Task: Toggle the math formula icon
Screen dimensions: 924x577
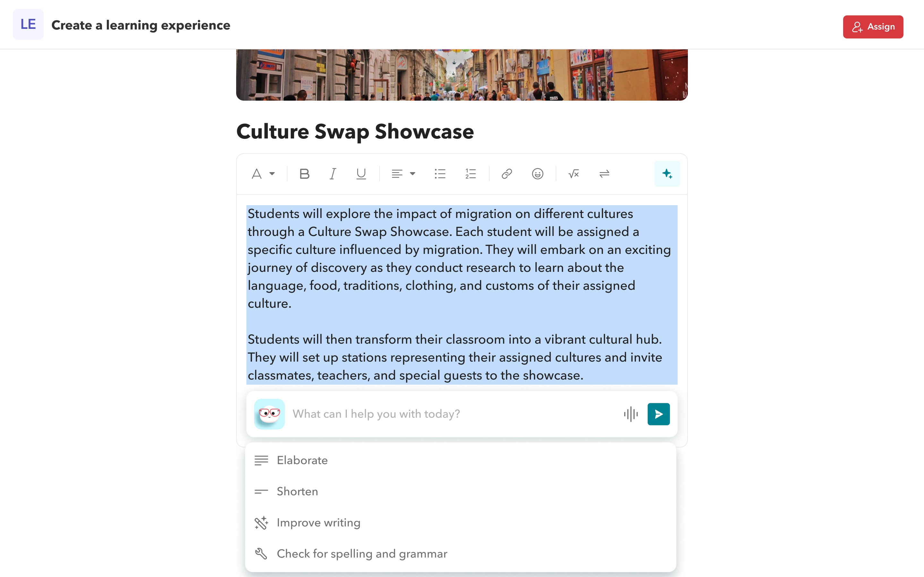Action: tap(573, 174)
